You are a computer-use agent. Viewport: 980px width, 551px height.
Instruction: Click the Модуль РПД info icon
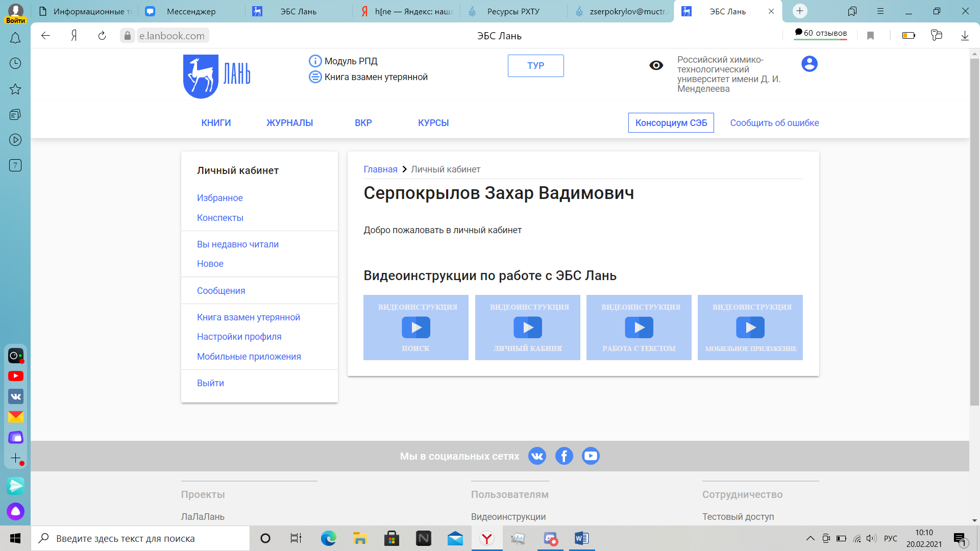pyautogui.click(x=315, y=61)
